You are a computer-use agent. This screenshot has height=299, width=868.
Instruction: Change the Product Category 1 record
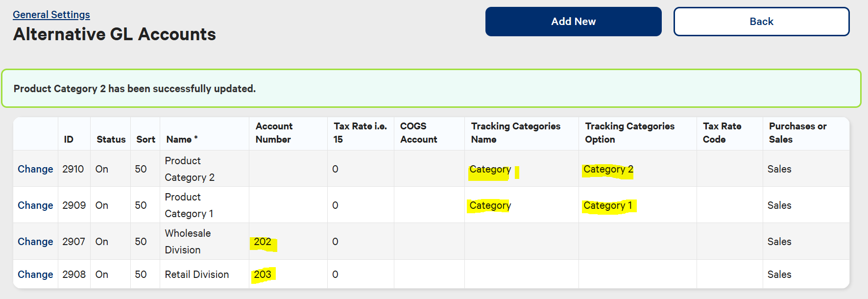35,205
